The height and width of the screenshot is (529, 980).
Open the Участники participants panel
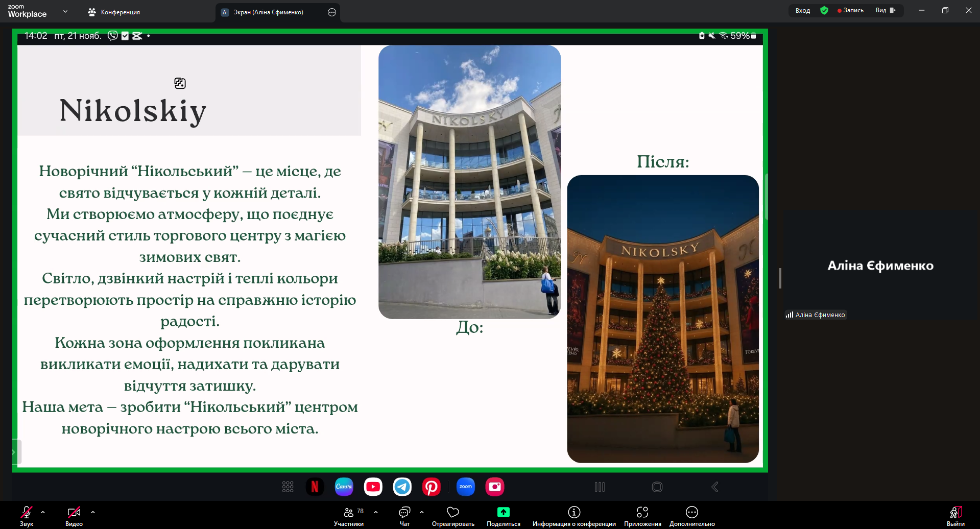click(x=349, y=515)
